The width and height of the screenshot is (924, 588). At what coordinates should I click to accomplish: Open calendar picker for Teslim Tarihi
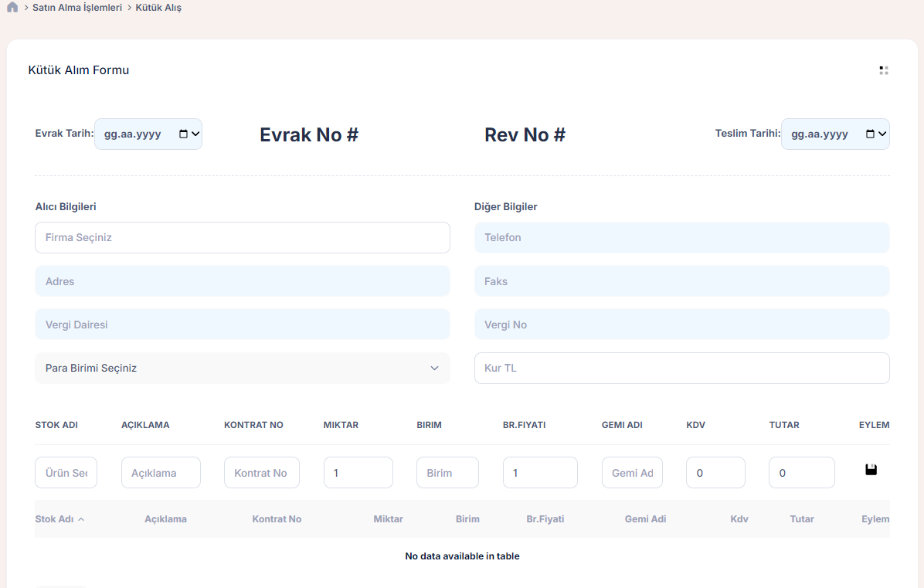871,134
